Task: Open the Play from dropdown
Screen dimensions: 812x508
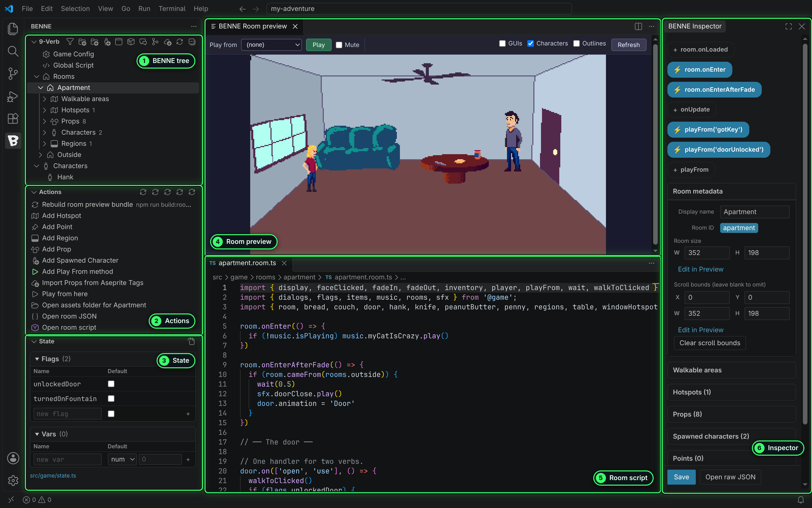Action: 272,45
